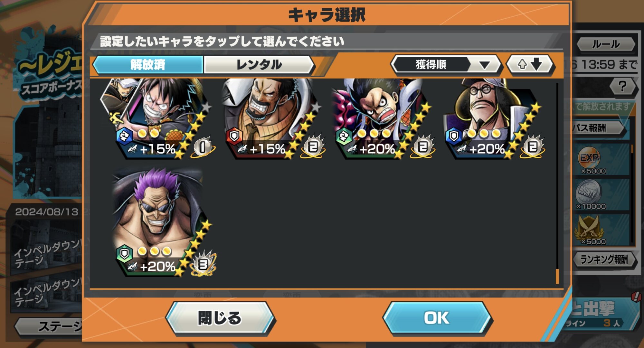Select the Garp character portrait
644x348 pixels.
coord(272,119)
